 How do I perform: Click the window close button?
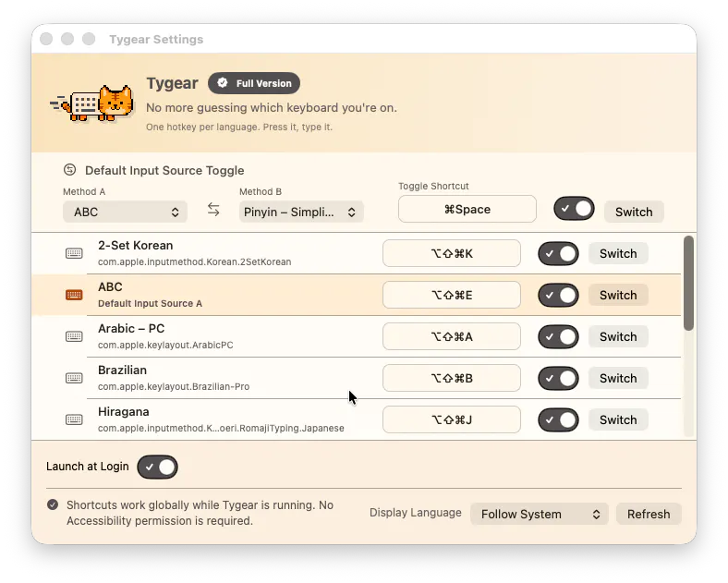46,39
